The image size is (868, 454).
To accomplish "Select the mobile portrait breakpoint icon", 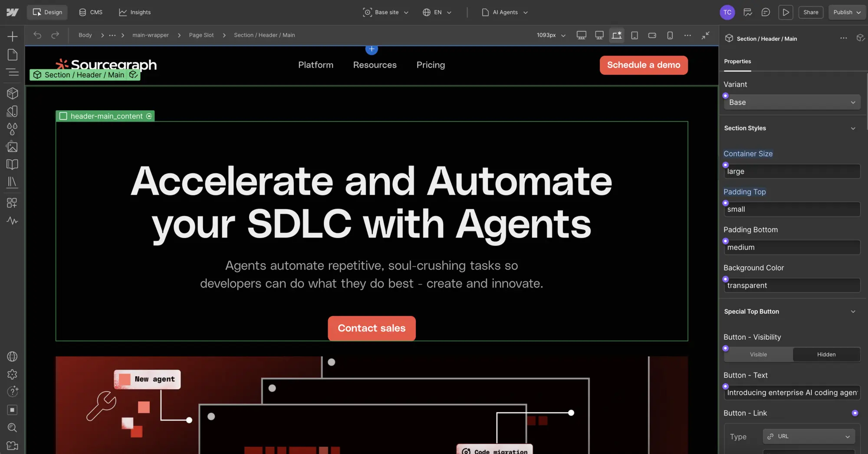I will 670,35.
